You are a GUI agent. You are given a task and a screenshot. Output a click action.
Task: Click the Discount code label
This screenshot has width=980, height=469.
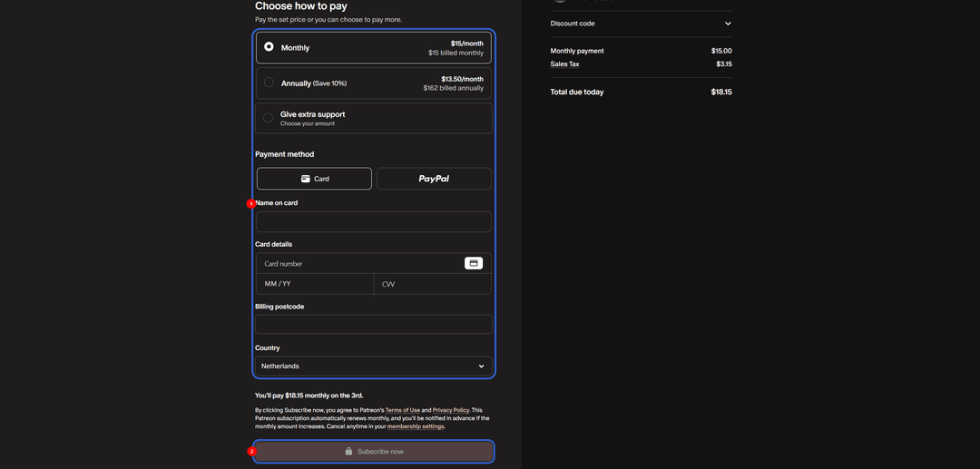point(573,24)
